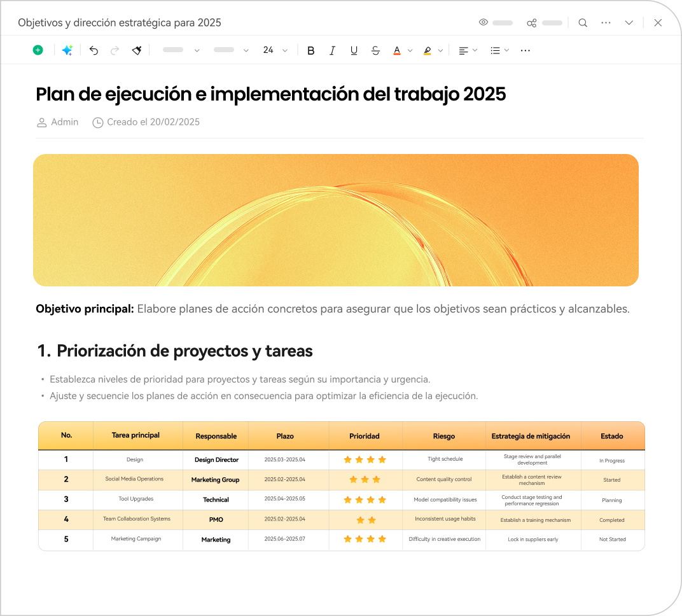Click the Admin author label

click(x=64, y=122)
